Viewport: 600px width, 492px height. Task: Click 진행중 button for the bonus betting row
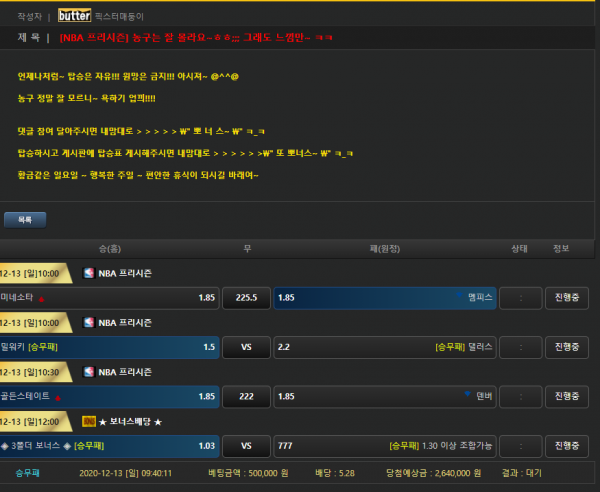point(567,446)
